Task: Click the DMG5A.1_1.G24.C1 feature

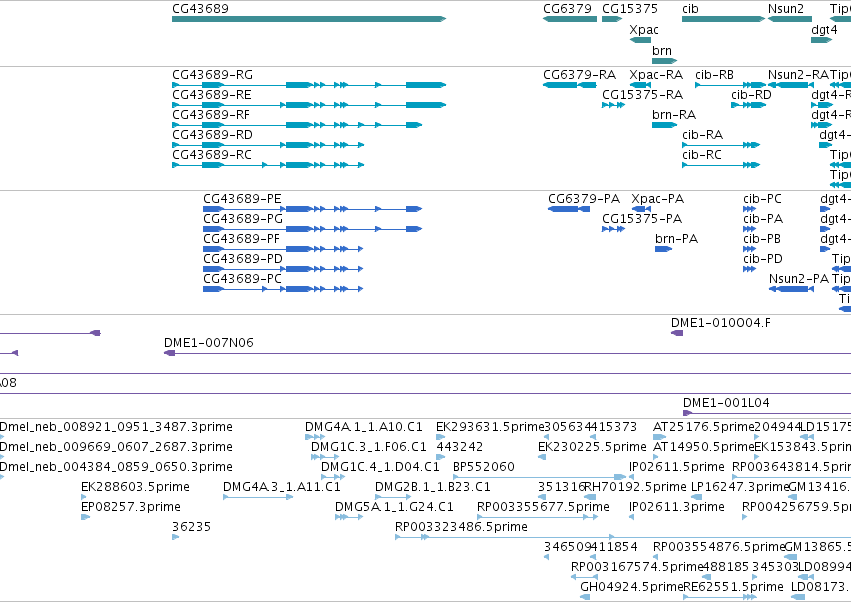Action: point(348,517)
